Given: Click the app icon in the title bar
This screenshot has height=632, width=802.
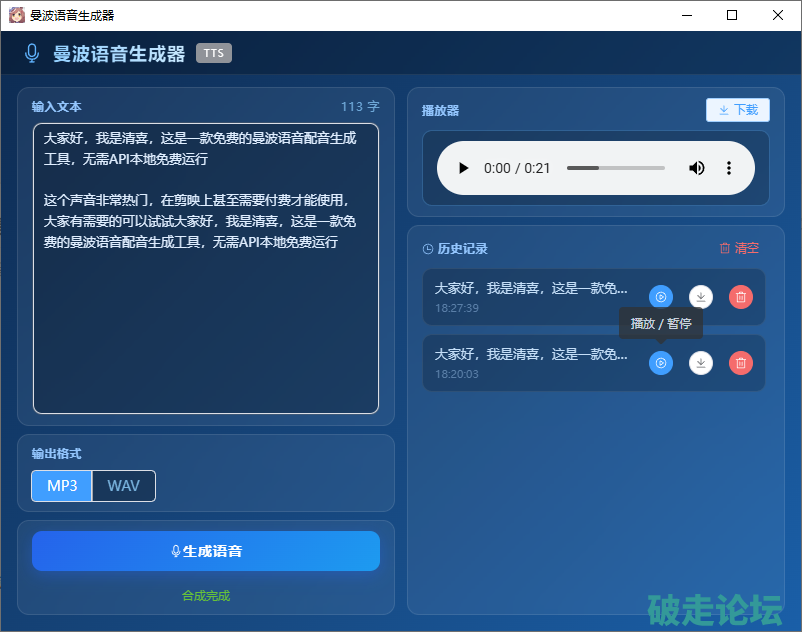Looking at the screenshot, I should [x=16, y=15].
